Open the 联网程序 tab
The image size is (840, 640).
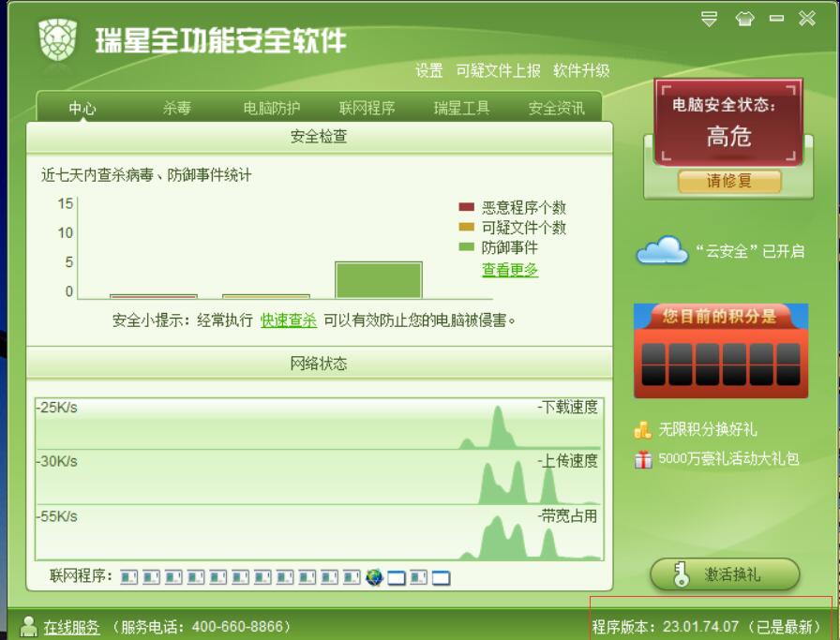click(x=367, y=108)
